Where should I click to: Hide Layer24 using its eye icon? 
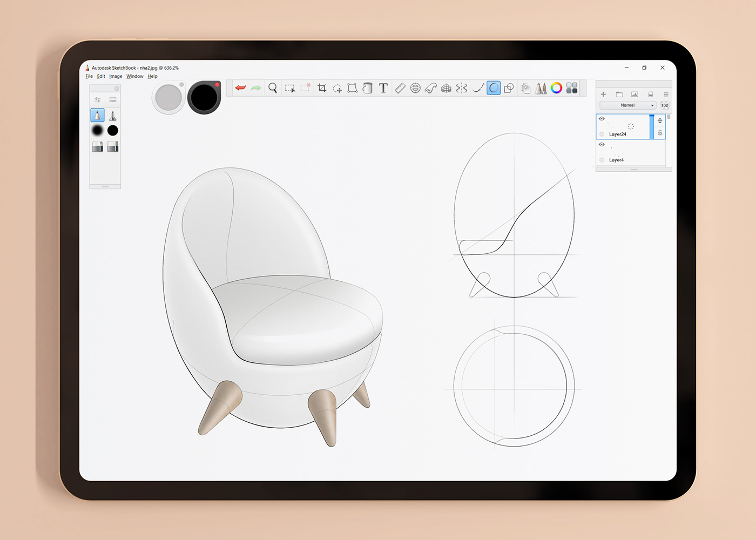(x=602, y=119)
